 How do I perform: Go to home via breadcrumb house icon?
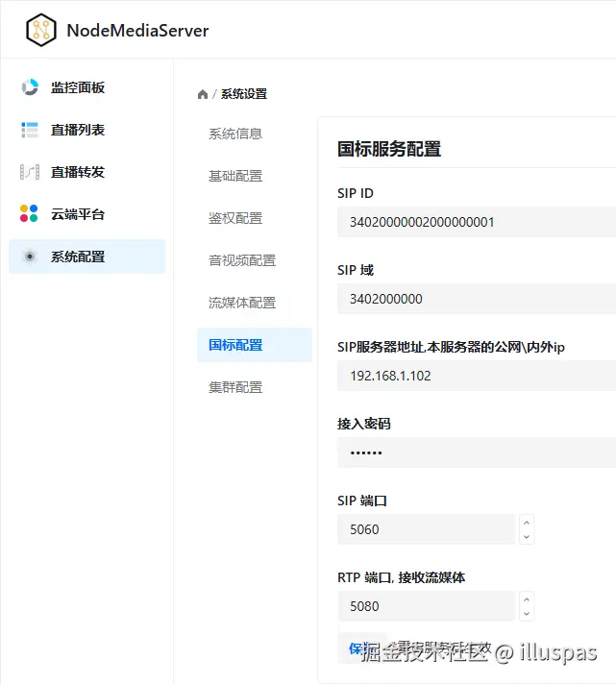click(x=203, y=94)
